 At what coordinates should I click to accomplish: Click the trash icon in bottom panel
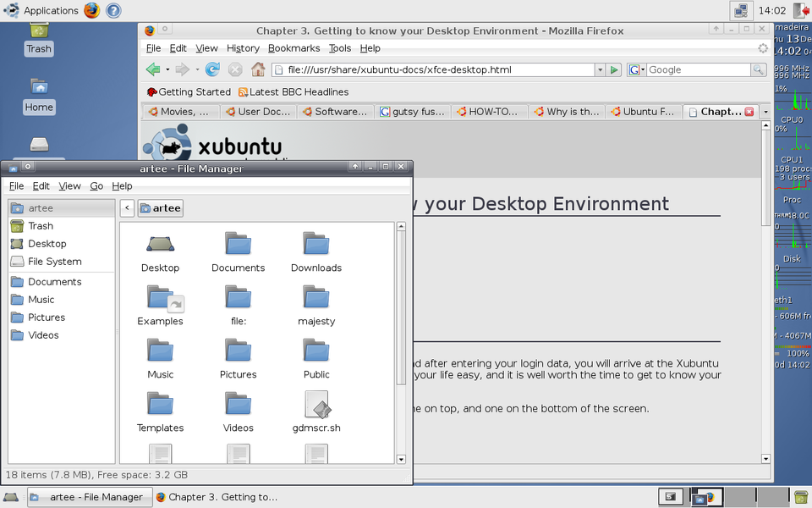click(800, 497)
